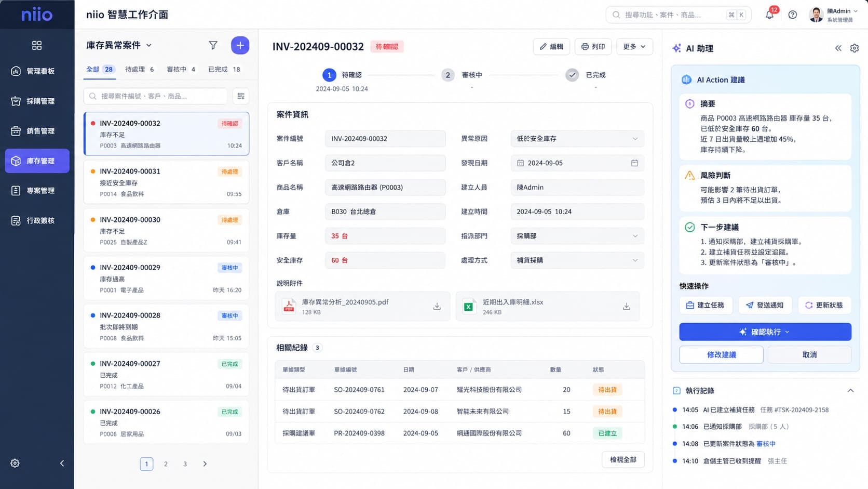Open the 指派部門 dropdown

point(577,236)
